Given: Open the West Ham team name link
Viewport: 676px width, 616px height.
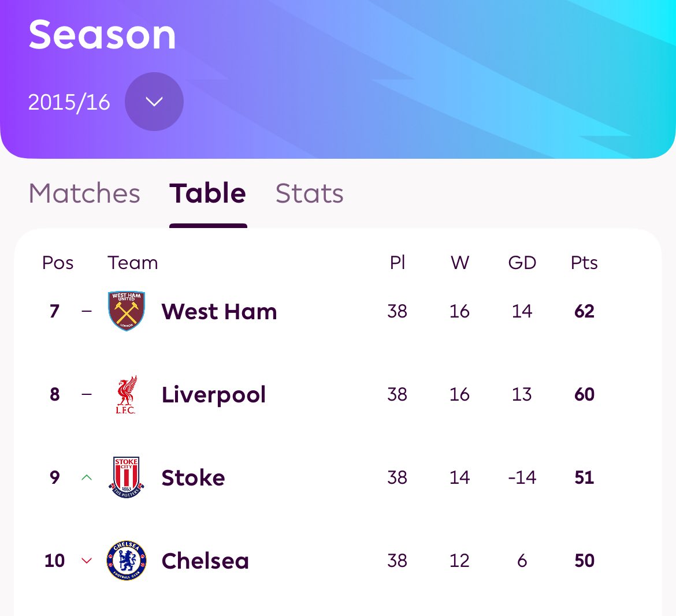Looking at the screenshot, I should (219, 311).
